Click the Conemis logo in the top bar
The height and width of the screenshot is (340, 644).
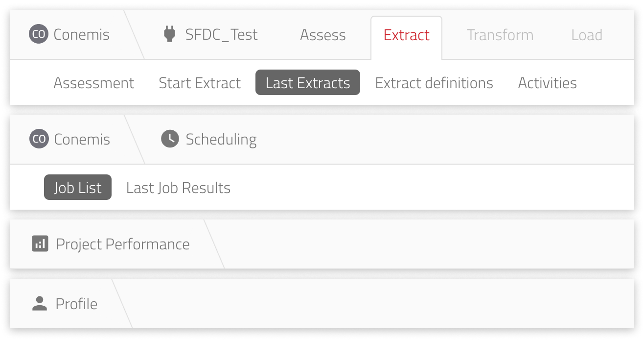(x=38, y=34)
